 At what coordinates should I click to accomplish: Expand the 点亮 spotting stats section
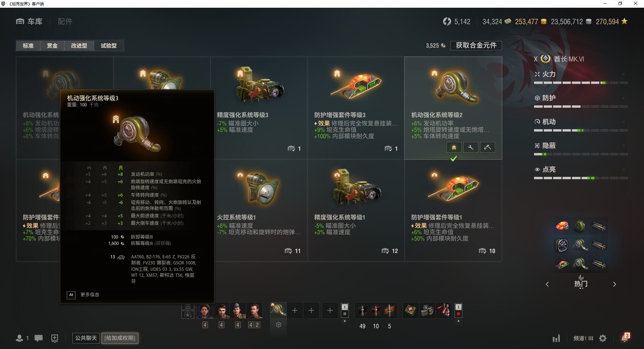(x=581, y=169)
